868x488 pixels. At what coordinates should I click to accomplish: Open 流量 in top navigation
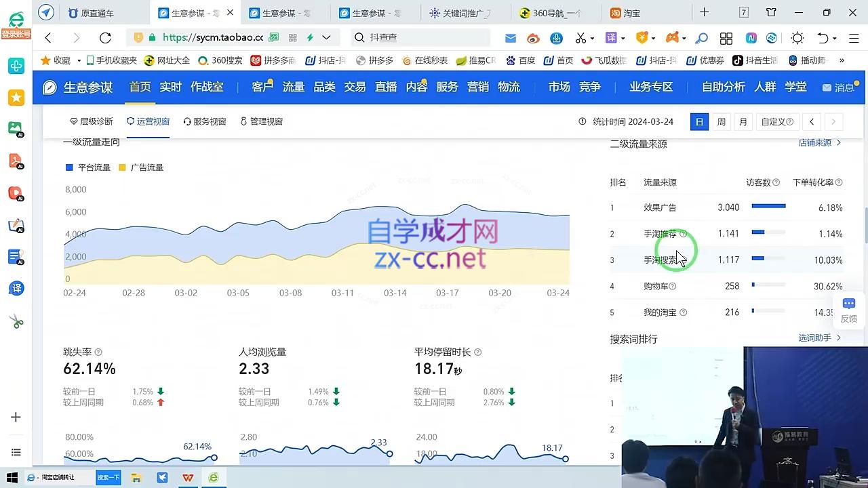(x=294, y=87)
